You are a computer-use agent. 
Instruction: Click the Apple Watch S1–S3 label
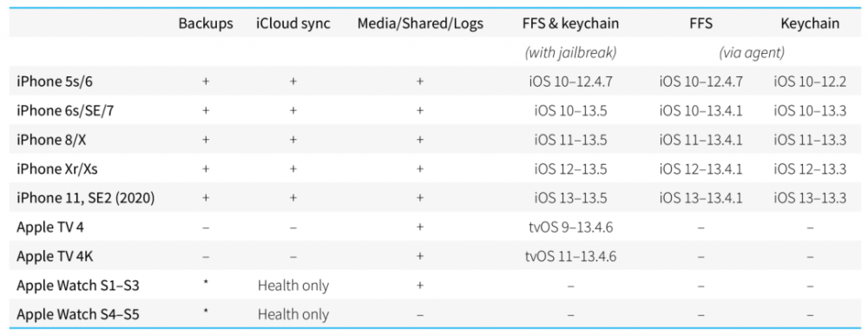click(76, 286)
